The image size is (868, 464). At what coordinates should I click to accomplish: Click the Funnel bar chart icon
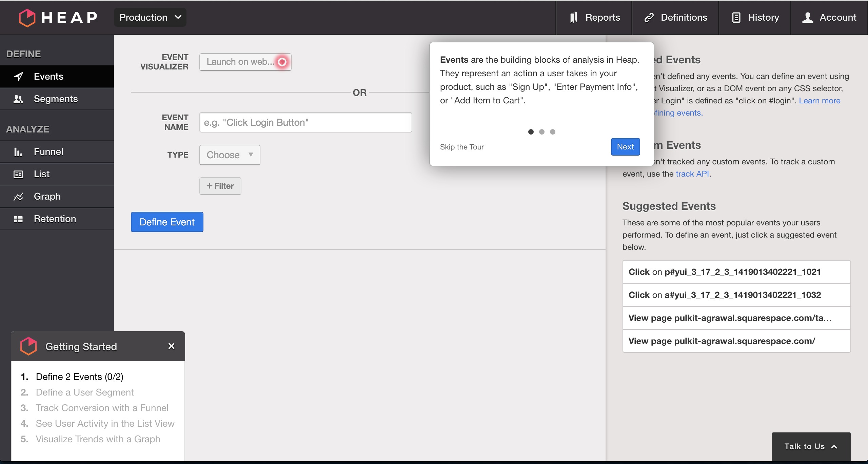18,152
